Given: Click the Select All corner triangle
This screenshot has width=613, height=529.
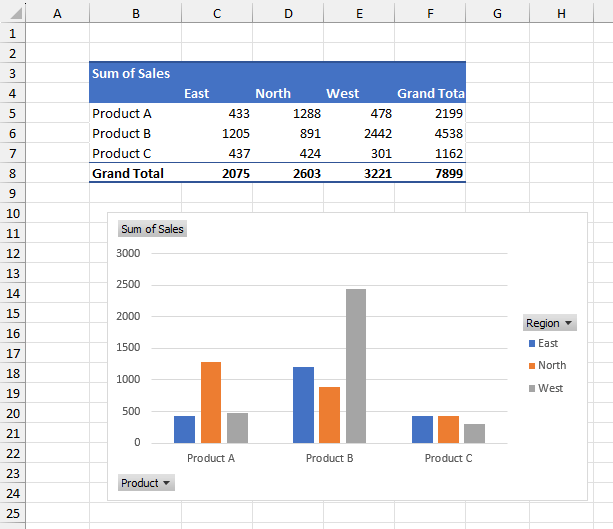Looking at the screenshot, I should click(11, 13).
